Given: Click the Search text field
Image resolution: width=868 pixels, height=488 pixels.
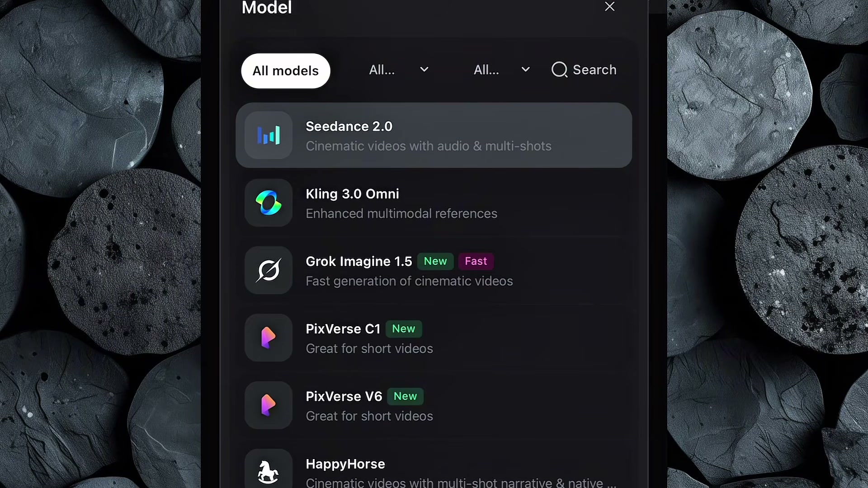Looking at the screenshot, I should click(x=584, y=70).
